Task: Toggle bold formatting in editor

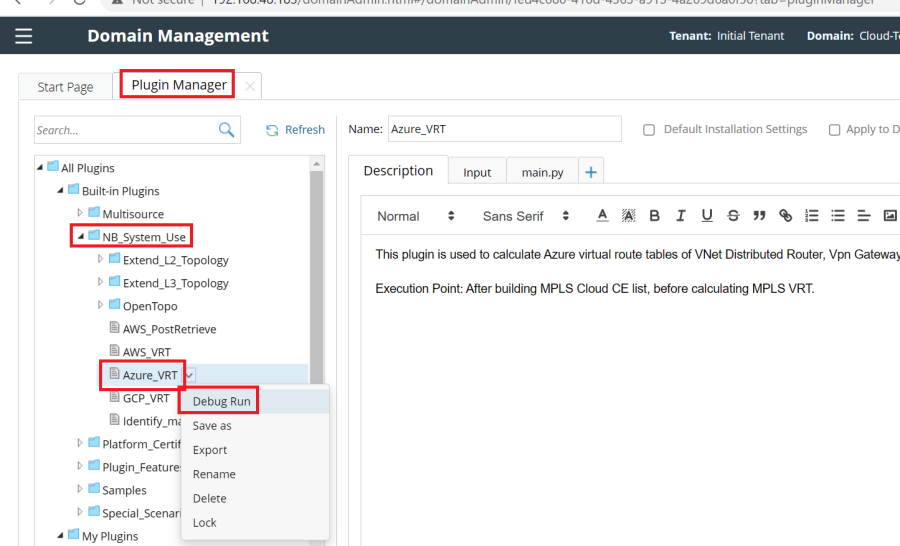Action: pos(655,216)
